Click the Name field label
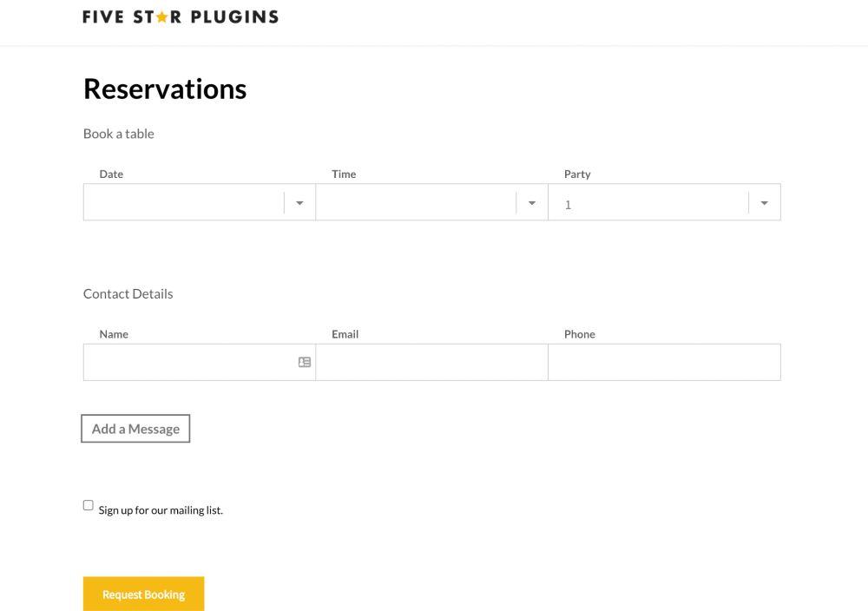This screenshot has height=611, width=868. [114, 334]
